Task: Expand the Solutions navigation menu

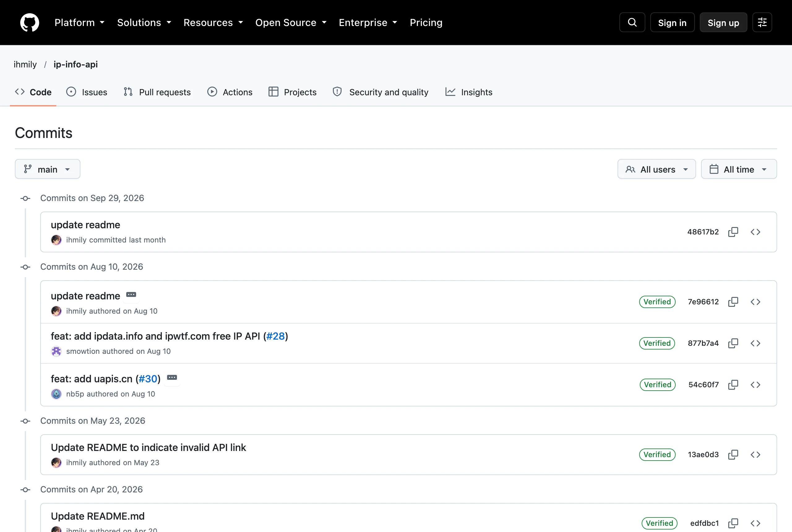Action: pyautogui.click(x=144, y=22)
